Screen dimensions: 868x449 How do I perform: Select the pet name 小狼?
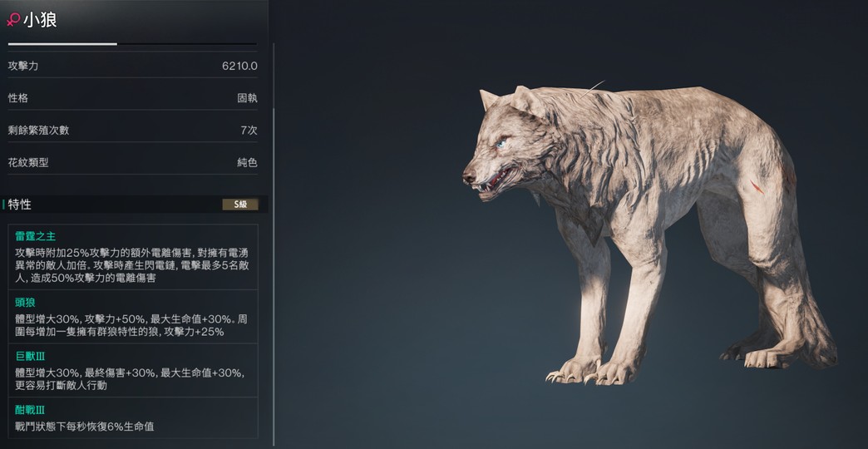40,20
